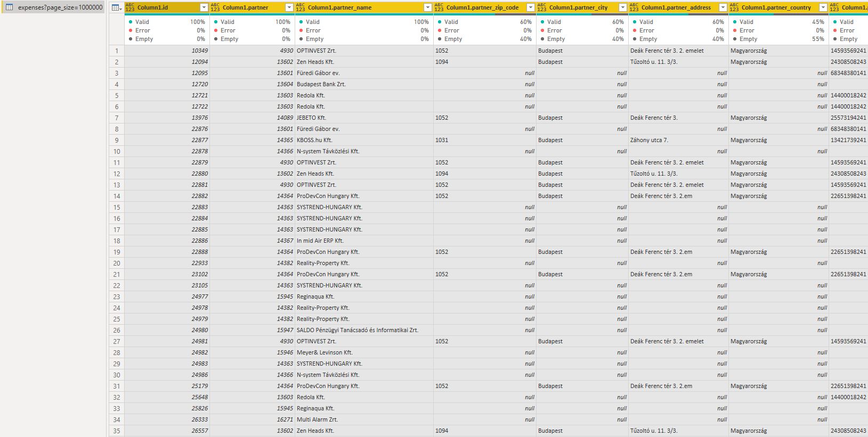Image resolution: width=868 pixels, height=437 pixels.
Task: Select row number 1 header
Action: [x=117, y=51]
